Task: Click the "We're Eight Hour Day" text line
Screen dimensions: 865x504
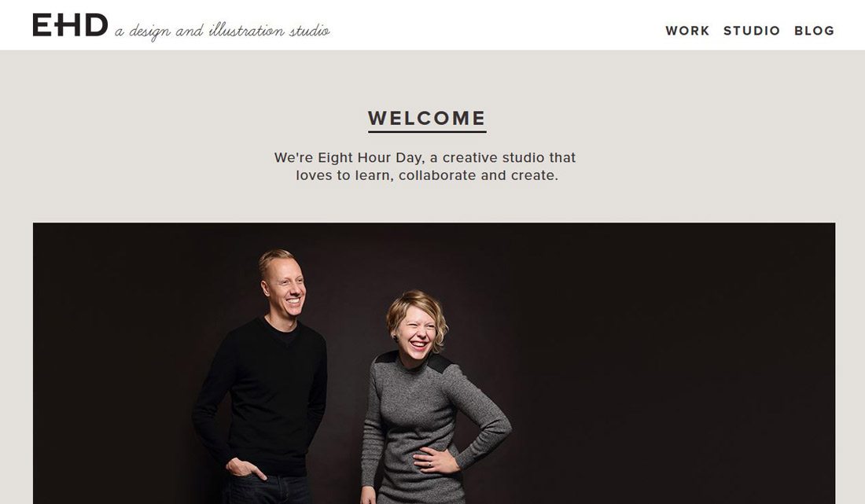Action: tap(425, 158)
